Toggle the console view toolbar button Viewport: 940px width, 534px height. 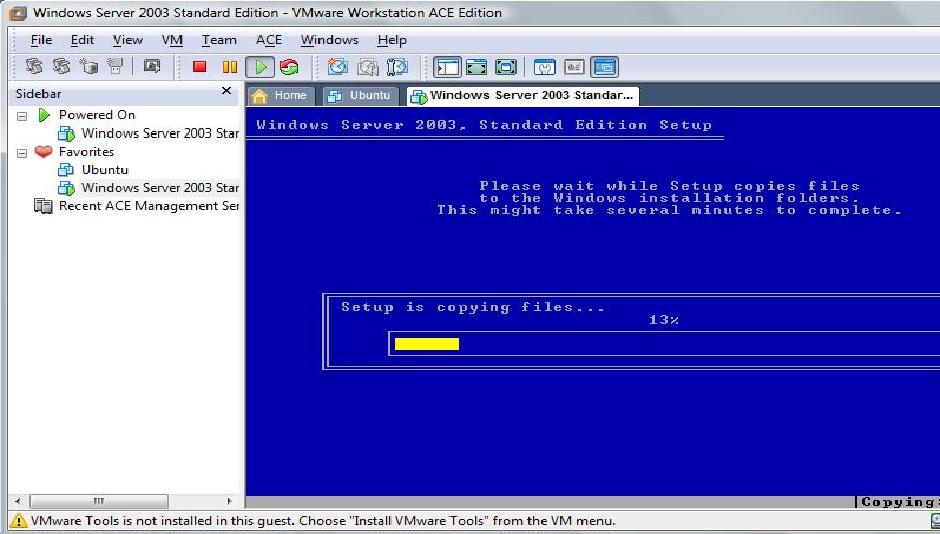pos(604,67)
